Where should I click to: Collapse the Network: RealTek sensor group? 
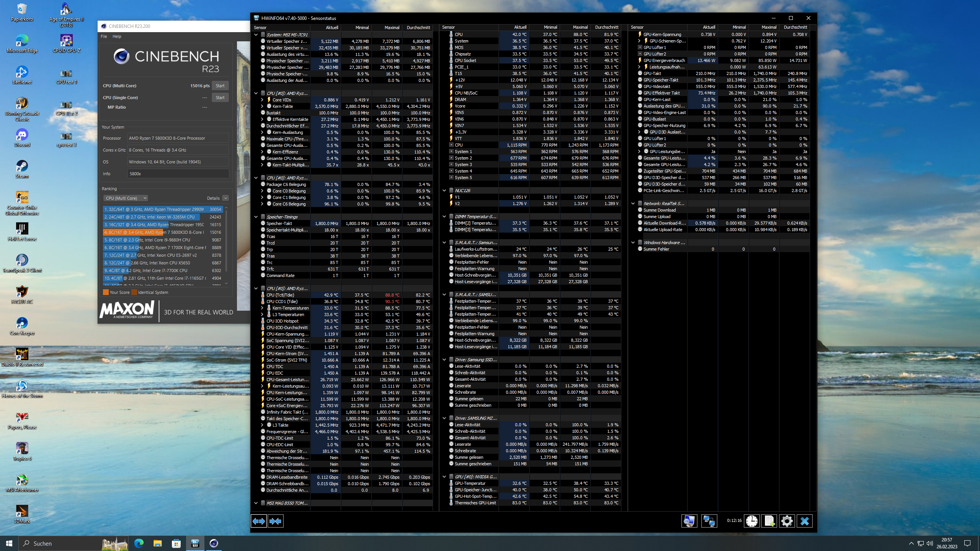pos(633,204)
